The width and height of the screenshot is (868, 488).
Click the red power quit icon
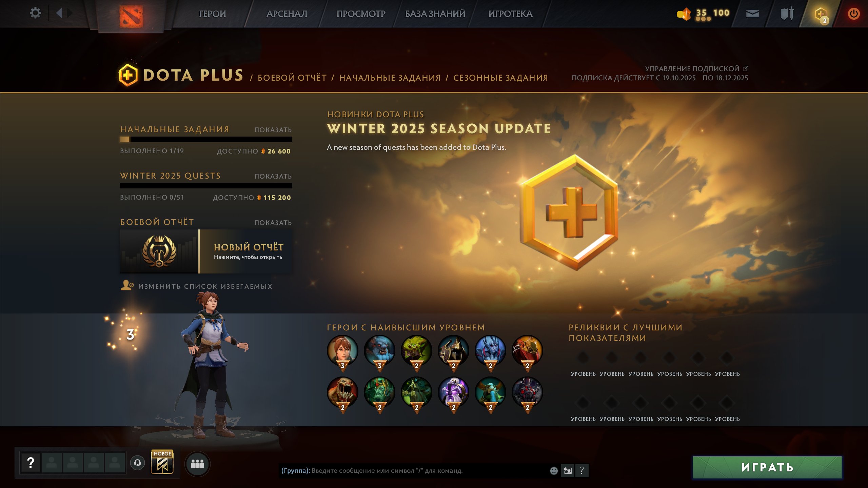pyautogui.click(x=853, y=14)
